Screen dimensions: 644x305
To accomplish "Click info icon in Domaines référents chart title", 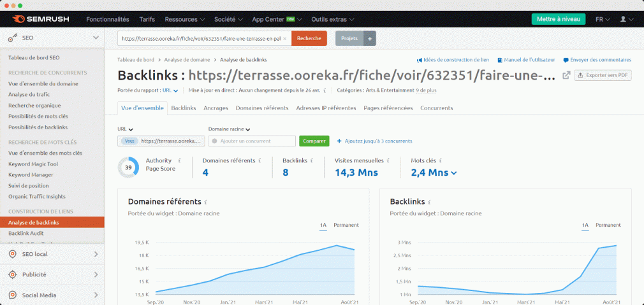I will click(206, 202).
